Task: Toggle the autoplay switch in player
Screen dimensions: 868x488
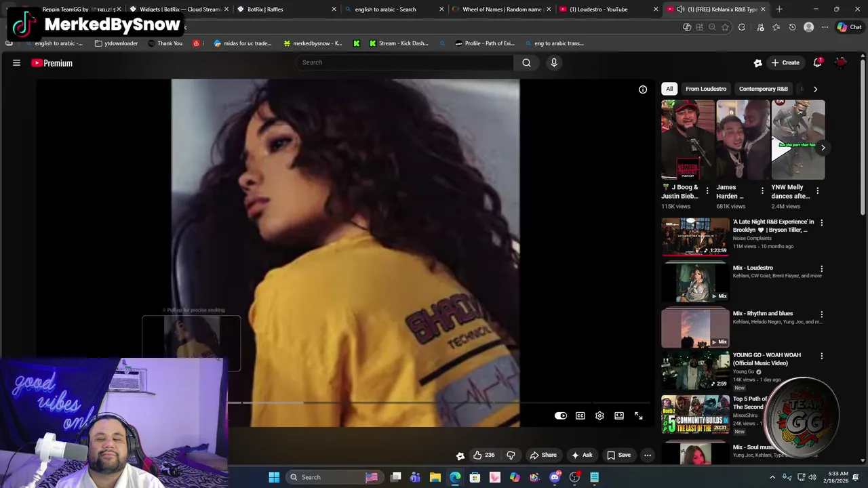Action: pos(560,415)
